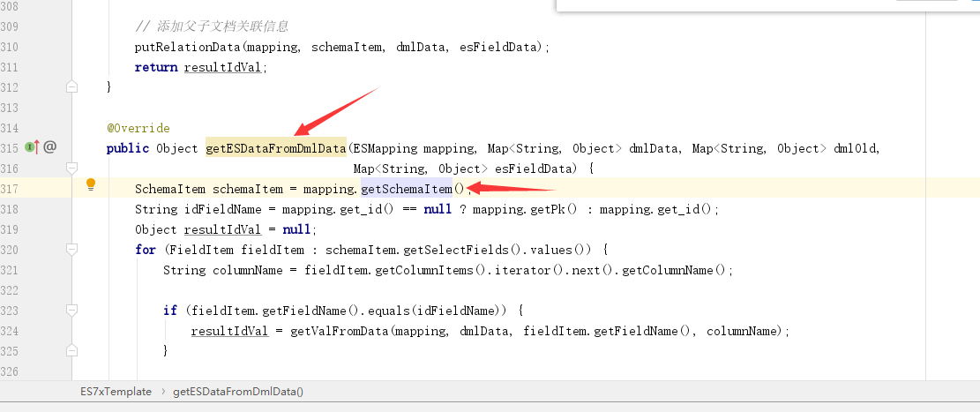This screenshot has height=412, width=980.
Task: Click the @ annotation gutter icon on line 315
Action: (50, 147)
